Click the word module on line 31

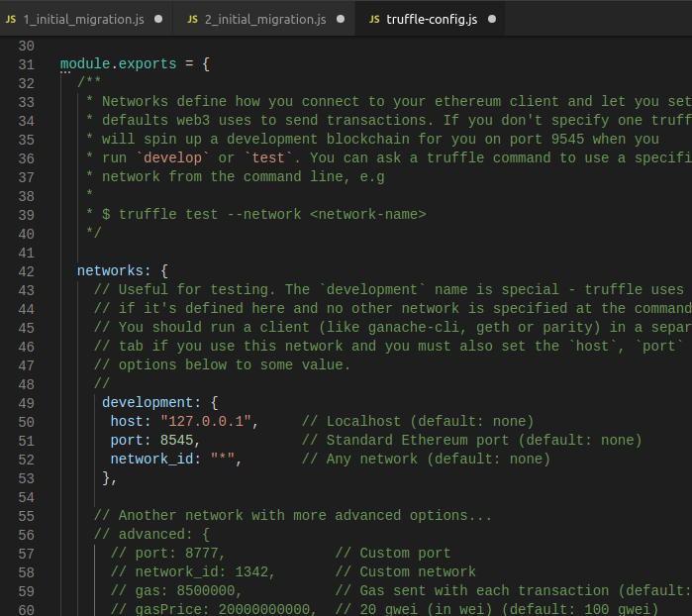click(85, 64)
